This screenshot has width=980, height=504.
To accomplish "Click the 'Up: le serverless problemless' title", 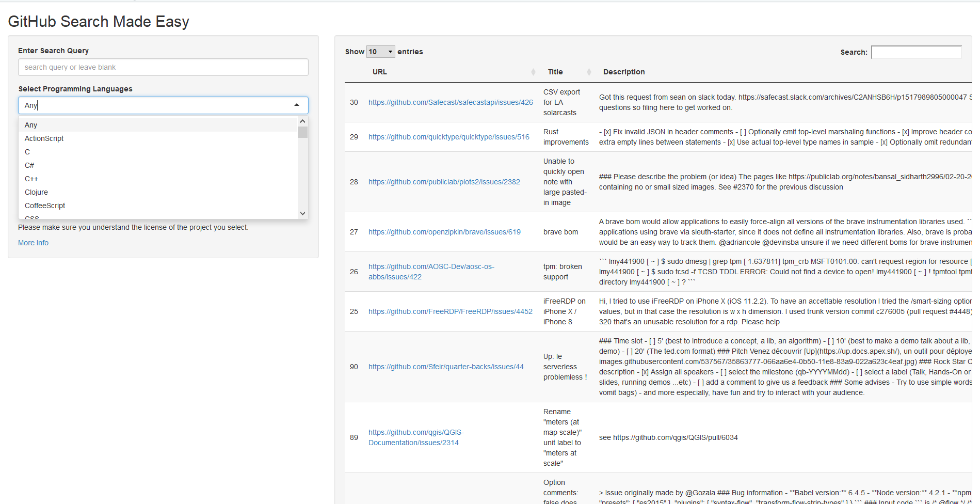I will 565,367.
